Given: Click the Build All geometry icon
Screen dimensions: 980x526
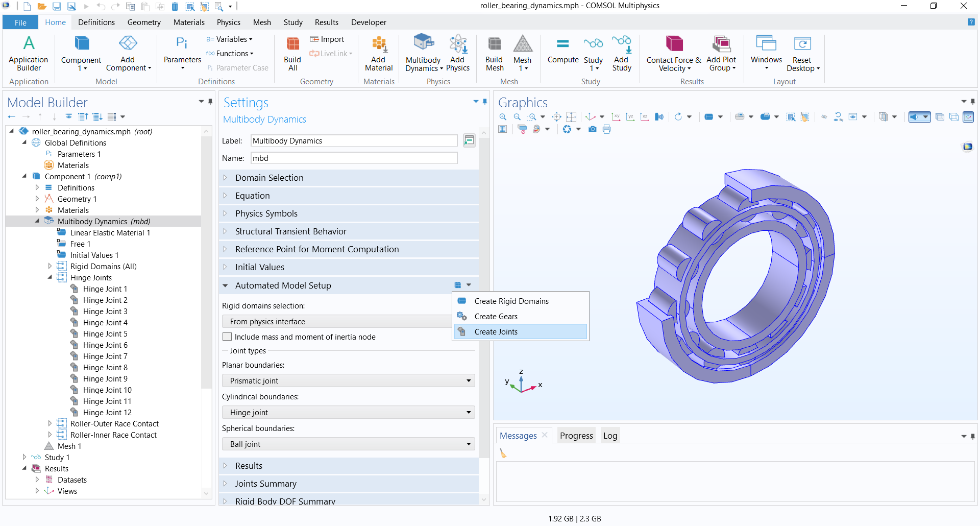Looking at the screenshot, I should pos(292,53).
